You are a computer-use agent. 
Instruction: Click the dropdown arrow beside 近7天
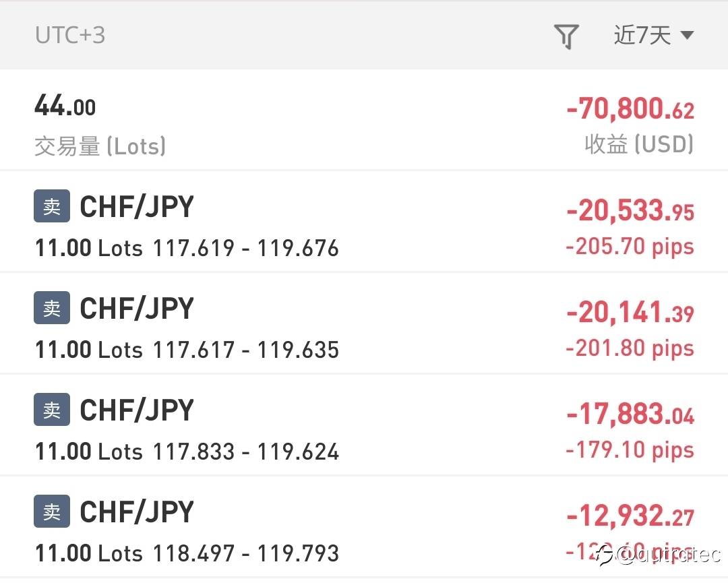pyautogui.click(x=687, y=35)
